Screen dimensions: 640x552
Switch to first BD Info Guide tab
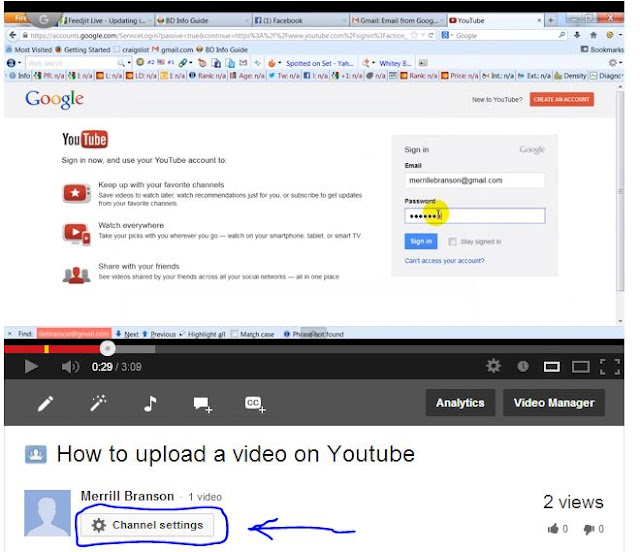[x=202, y=20]
